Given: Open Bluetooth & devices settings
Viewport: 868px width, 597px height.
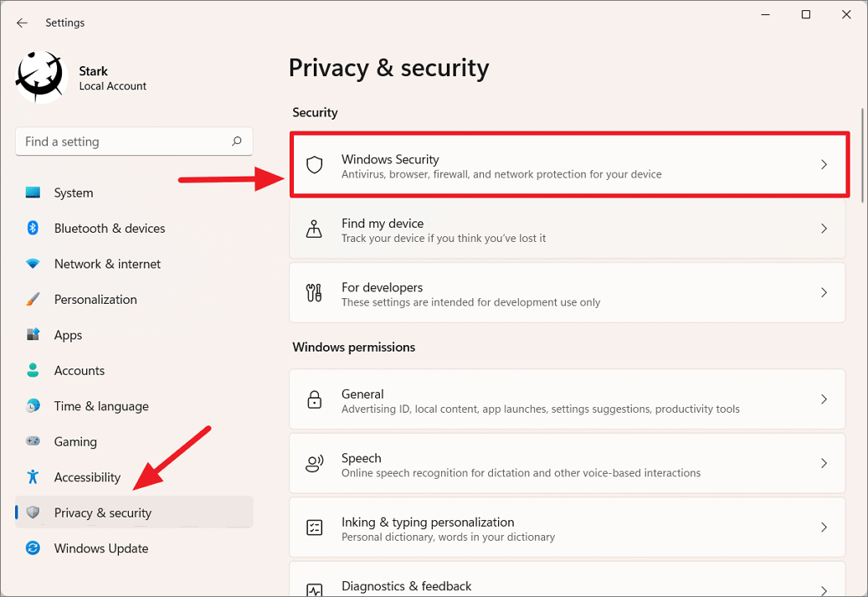Looking at the screenshot, I should [x=33, y=228].
